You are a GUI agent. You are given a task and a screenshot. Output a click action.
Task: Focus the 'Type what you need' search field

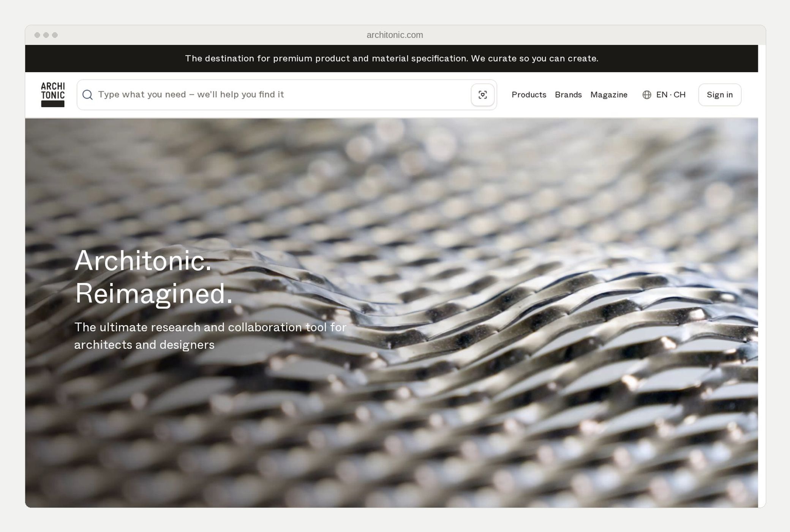(x=287, y=95)
